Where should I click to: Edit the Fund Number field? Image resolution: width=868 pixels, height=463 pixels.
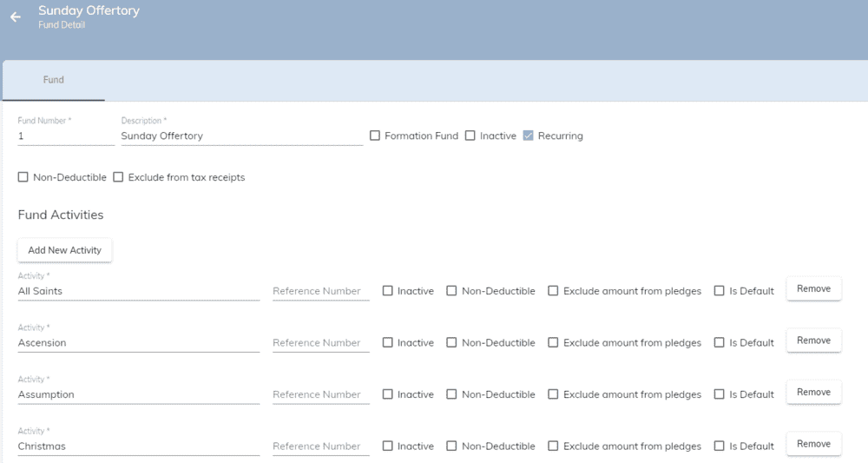(66, 136)
